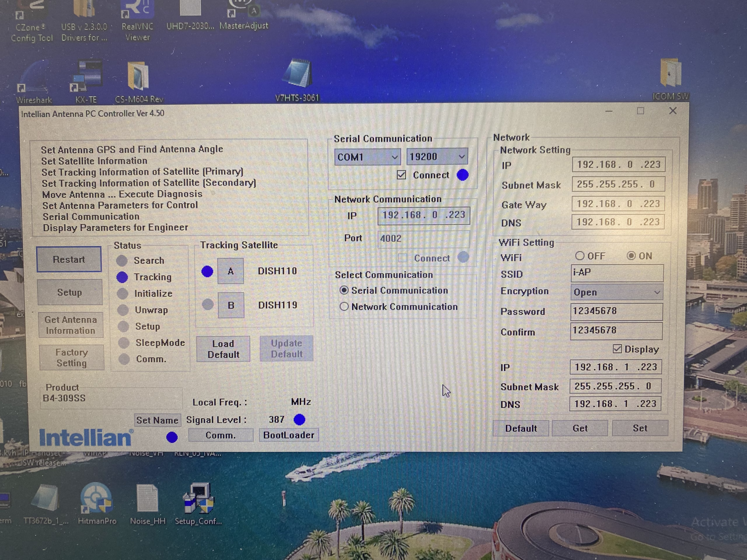Click the Port field showing 4002

pos(423,238)
